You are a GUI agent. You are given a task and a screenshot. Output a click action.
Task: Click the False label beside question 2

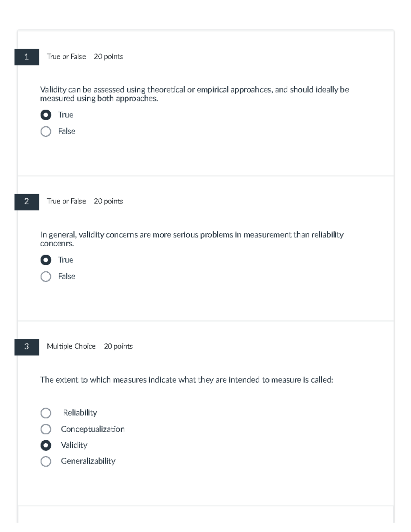tap(67, 276)
